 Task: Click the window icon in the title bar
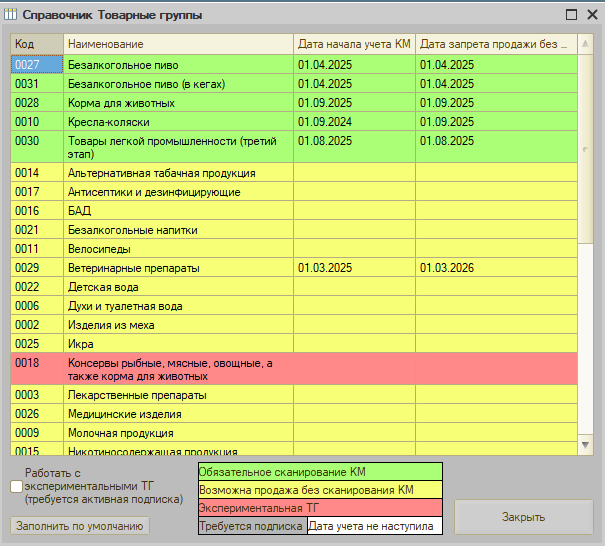[12, 15]
